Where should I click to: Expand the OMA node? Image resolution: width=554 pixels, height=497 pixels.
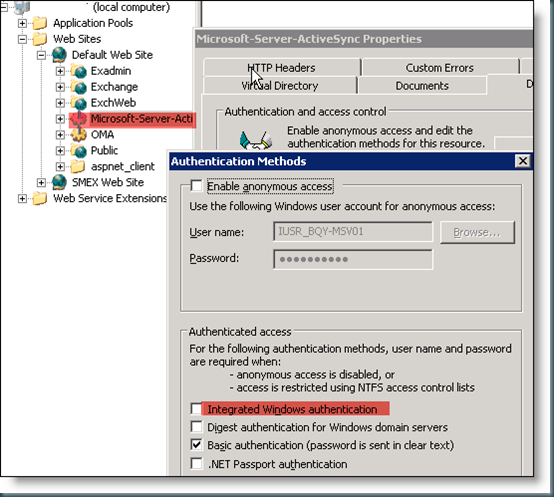coord(60,135)
